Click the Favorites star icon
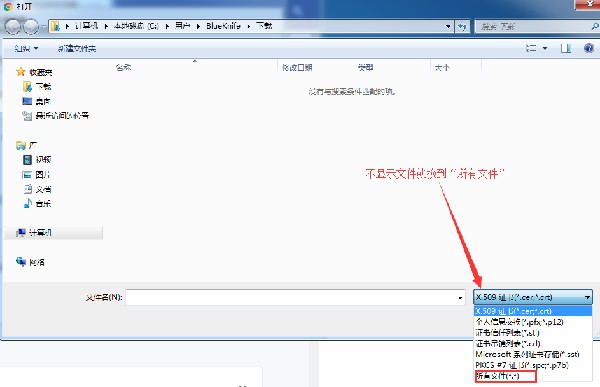Viewport: 600px width, 387px height. 21,72
